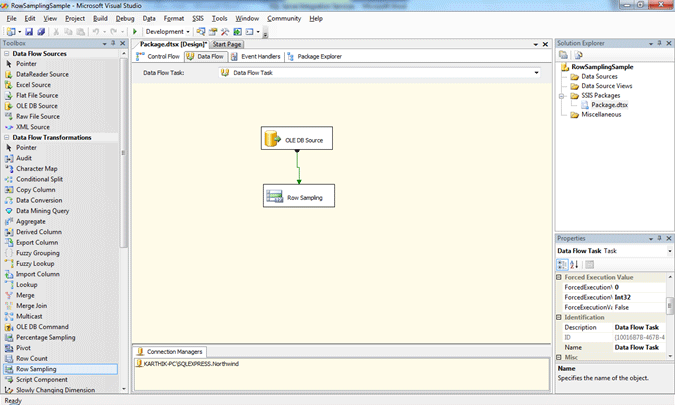Select the OLE DB Source toolbox item
This screenshot has width=675, height=405.
tap(37, 106)
